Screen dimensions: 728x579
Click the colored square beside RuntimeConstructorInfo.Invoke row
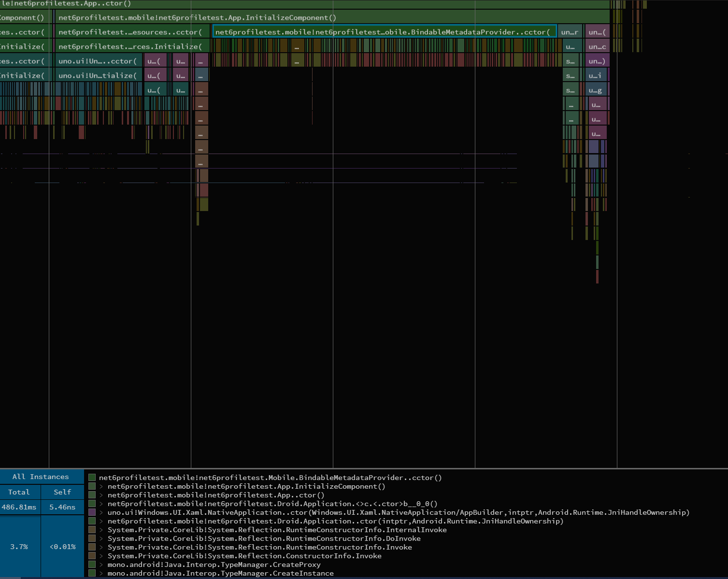(91, 547)
